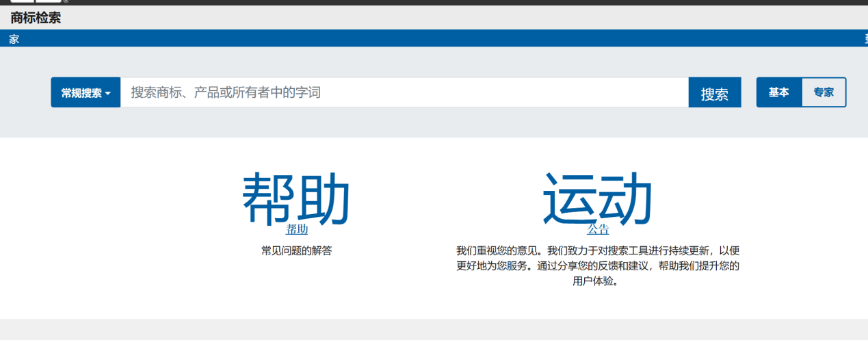Click the 常见问题的解答 description text
Viewport: 868px width, 340px height.
click(x=297, y=250)
